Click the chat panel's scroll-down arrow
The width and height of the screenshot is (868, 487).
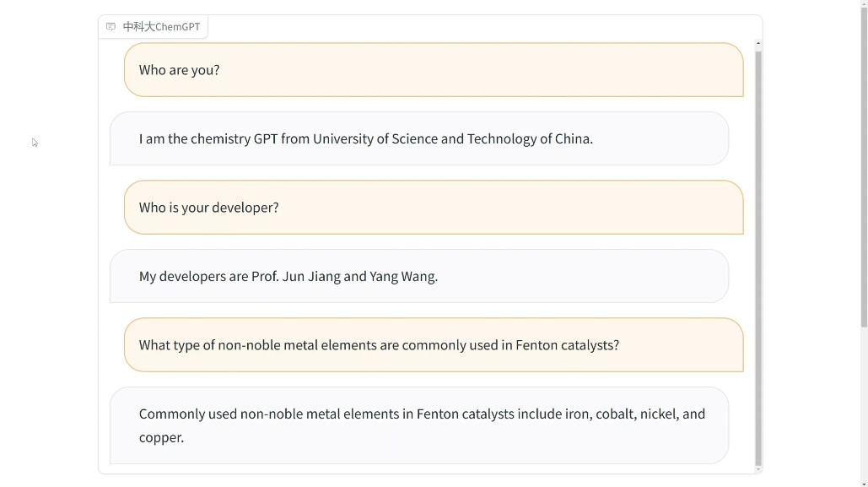pyautogui.click(x=757, y=469)
